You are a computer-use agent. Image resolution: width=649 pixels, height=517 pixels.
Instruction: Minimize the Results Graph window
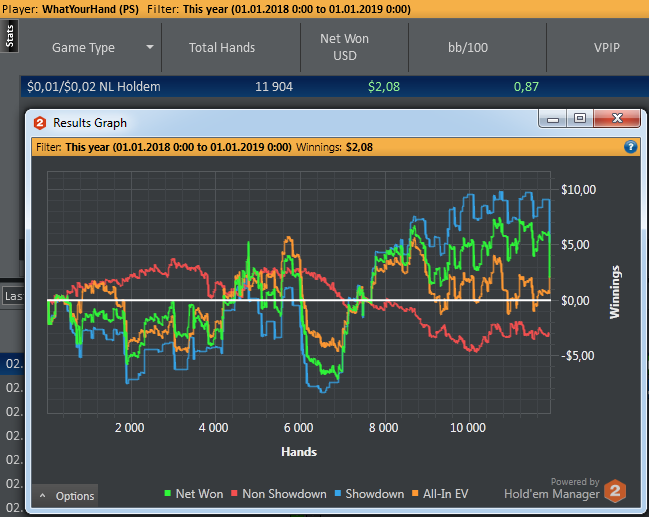click(x=553, y=119)
